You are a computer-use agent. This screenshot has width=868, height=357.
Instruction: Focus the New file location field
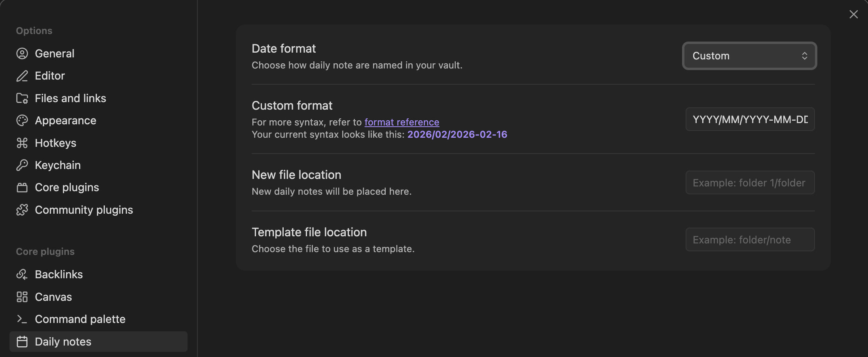click(x=750, y=182)
